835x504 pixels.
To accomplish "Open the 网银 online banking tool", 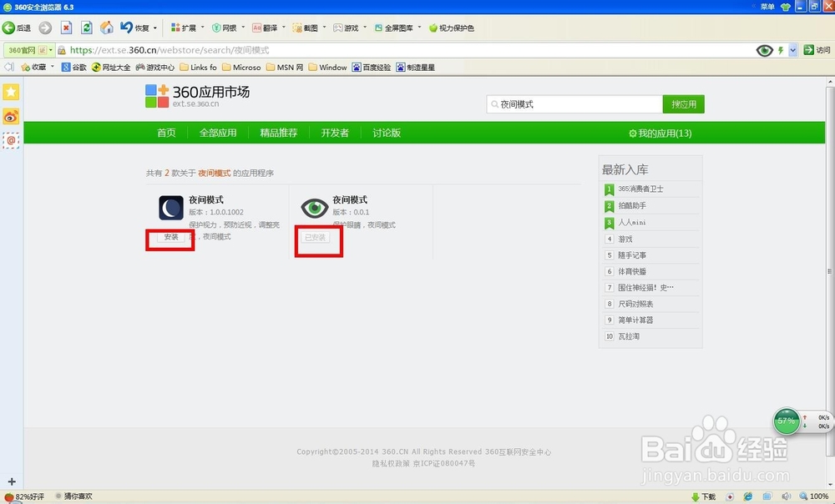I will pyautogui.click(x=224, y=28).
